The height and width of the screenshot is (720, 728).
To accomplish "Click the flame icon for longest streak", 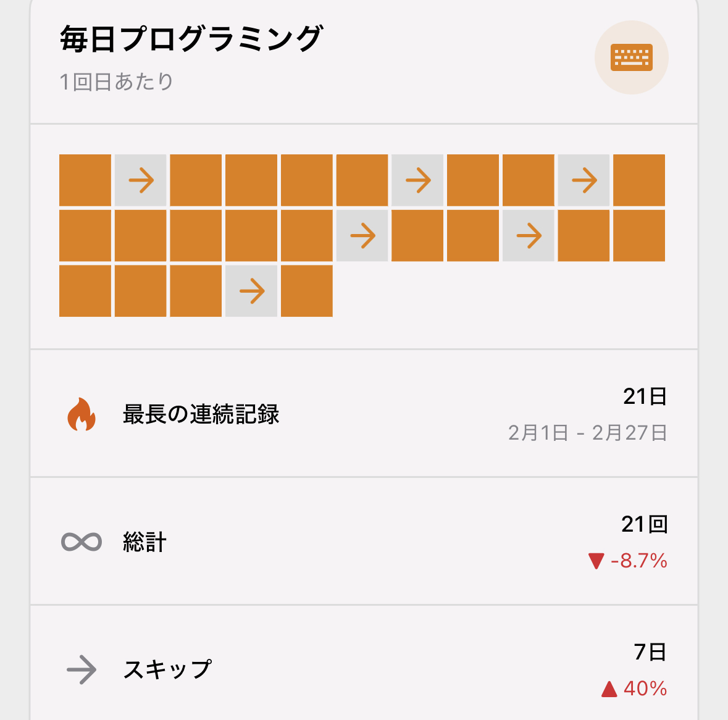I will pos(82,414).
